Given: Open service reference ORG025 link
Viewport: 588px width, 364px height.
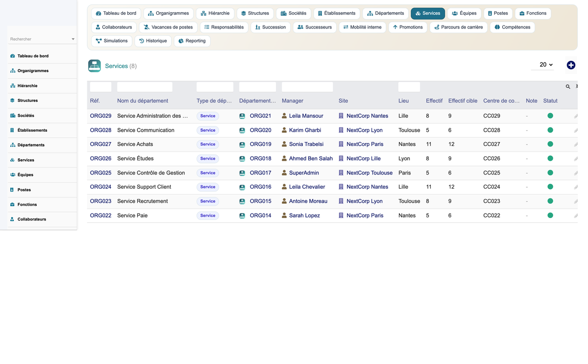Looking at the screenshot, I should click(100, 173).
